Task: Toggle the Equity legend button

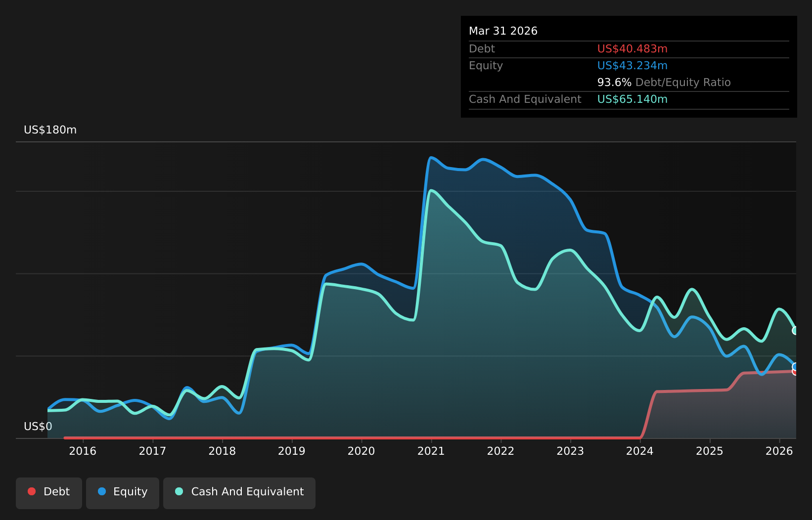Action: (123, 493)
